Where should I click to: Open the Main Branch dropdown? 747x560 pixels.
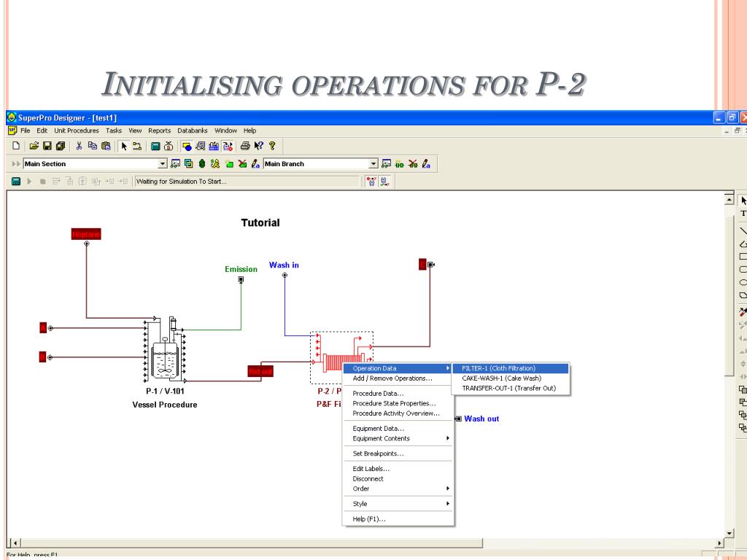tap(373, 164)
